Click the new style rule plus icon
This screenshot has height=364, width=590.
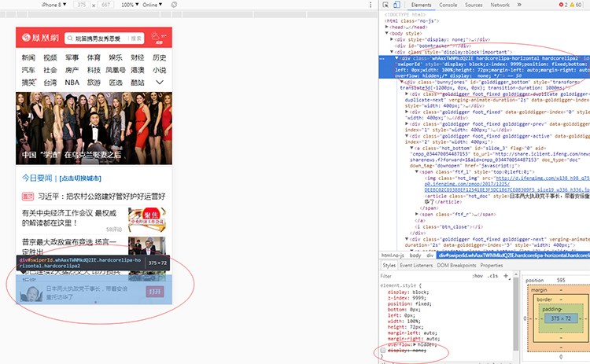click(x=506, y=276)
